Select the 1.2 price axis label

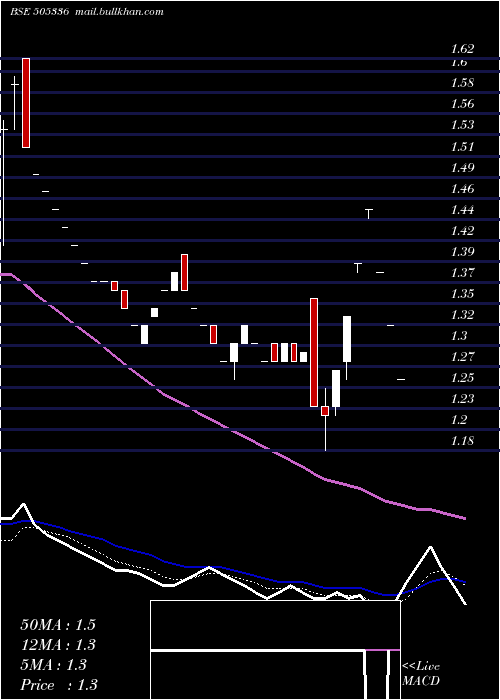459,419
